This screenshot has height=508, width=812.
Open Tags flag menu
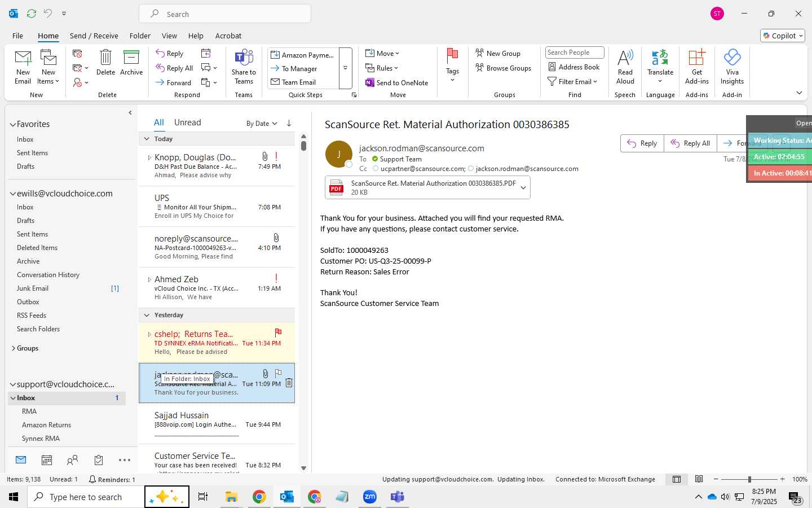pos(452,65)
